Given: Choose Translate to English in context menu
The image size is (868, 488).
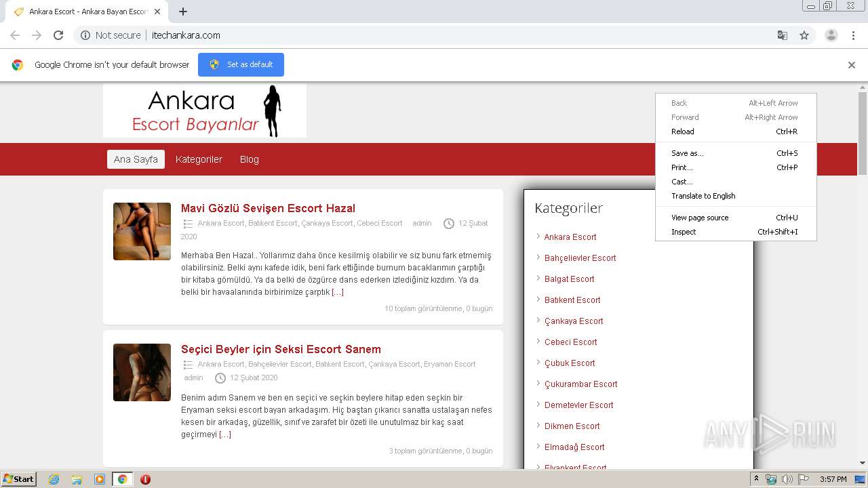Looking at the screenshot, I should 736,196.
